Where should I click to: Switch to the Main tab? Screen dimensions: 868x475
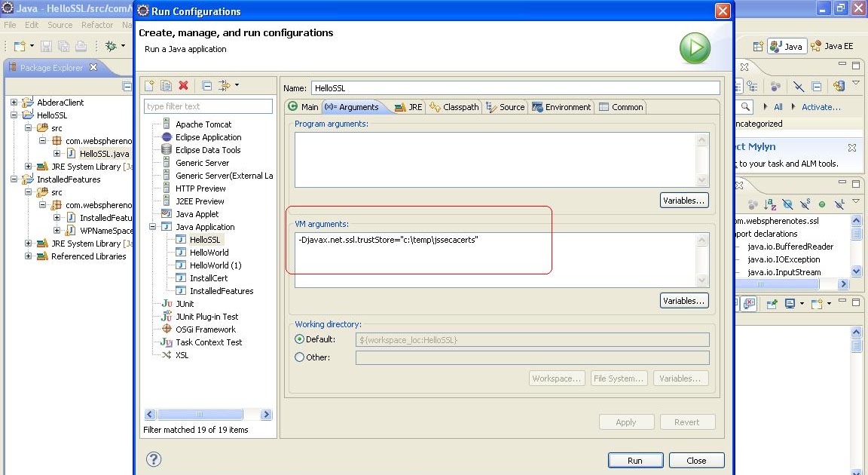304,107
